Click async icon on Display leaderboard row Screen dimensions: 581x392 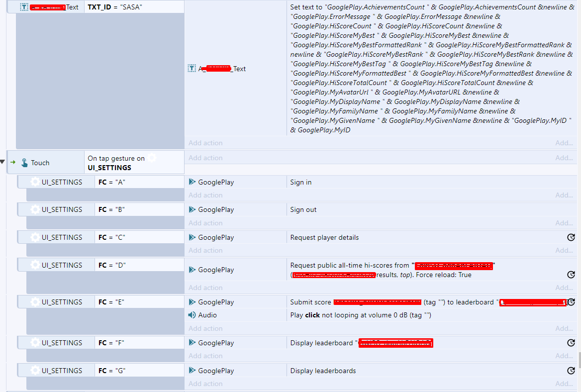[x=571, y=343]
